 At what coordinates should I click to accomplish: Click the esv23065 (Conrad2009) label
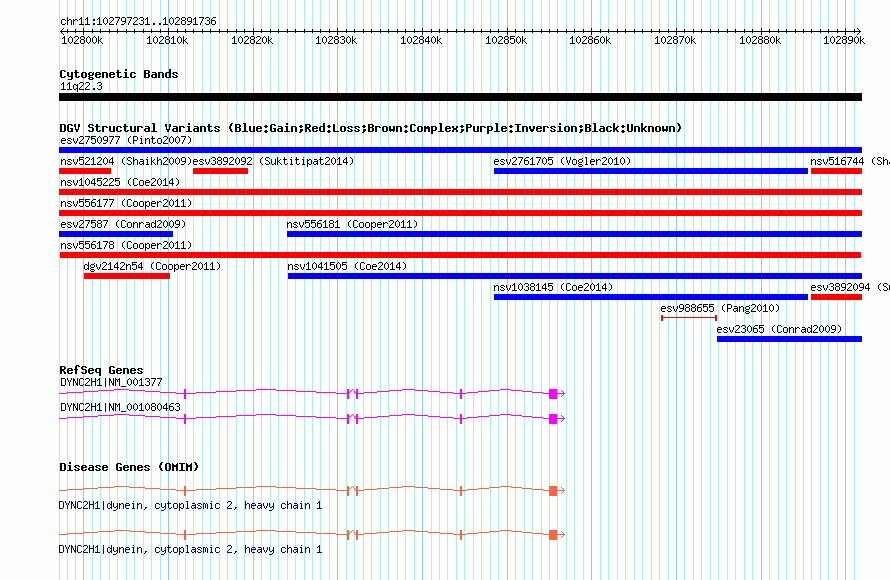[x=779, y=329]
